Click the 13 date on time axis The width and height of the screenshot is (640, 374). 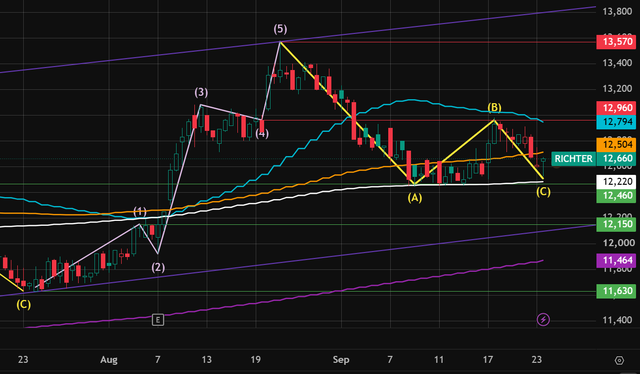[x=207, y=360]
